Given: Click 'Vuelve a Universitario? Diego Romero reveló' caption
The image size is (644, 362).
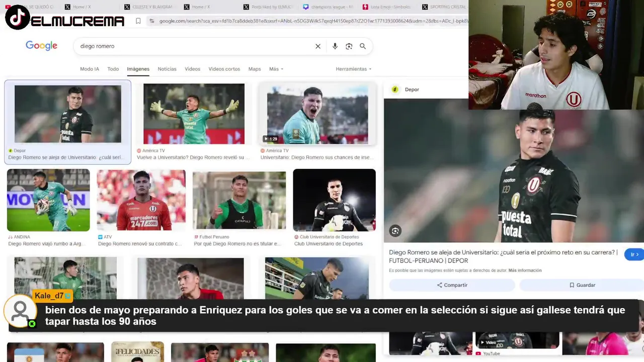Looking at the screenshot, I should click(x=193, y=157).
